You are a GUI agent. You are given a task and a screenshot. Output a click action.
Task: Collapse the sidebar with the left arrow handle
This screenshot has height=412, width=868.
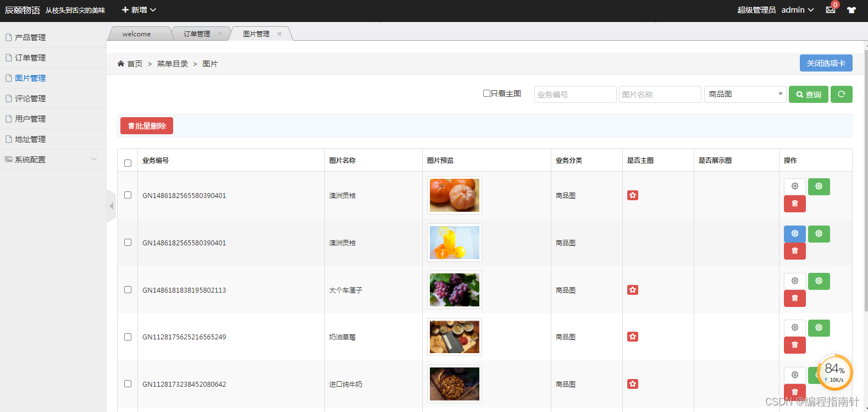(x=111, y=206)
